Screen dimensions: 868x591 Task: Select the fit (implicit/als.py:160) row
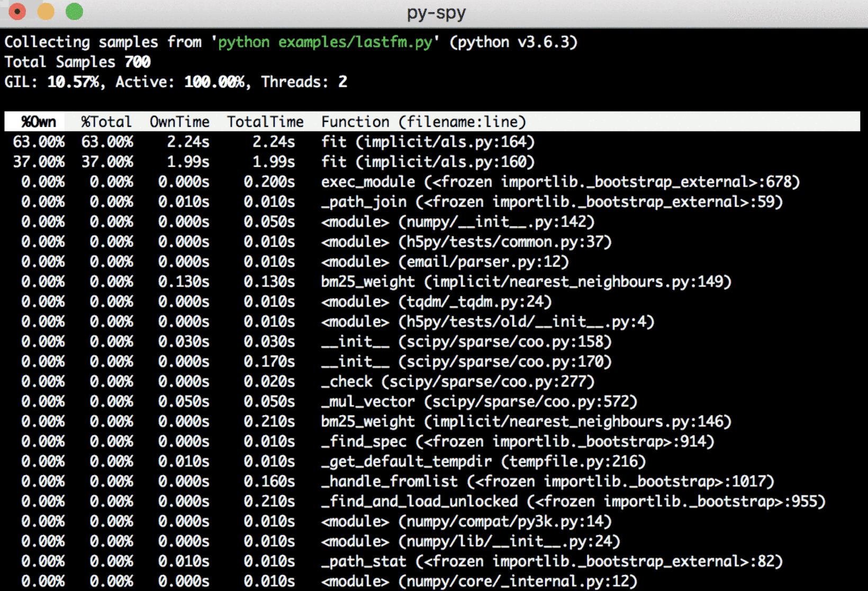point(432,162)
